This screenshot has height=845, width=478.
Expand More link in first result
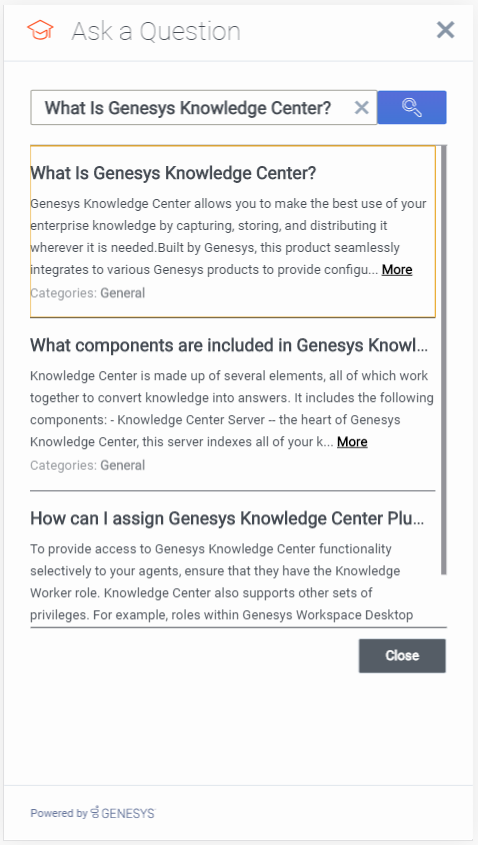coord(397,269)
